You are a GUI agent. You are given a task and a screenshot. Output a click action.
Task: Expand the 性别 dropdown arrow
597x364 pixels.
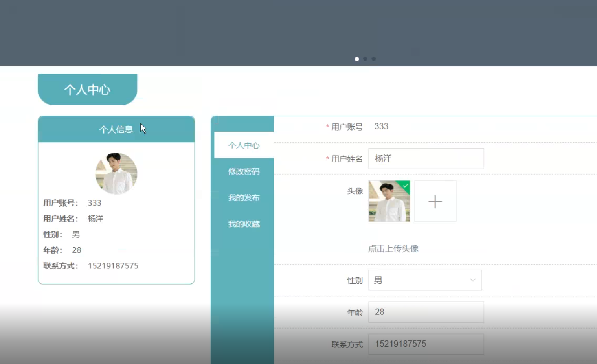(x=473, y=280)
